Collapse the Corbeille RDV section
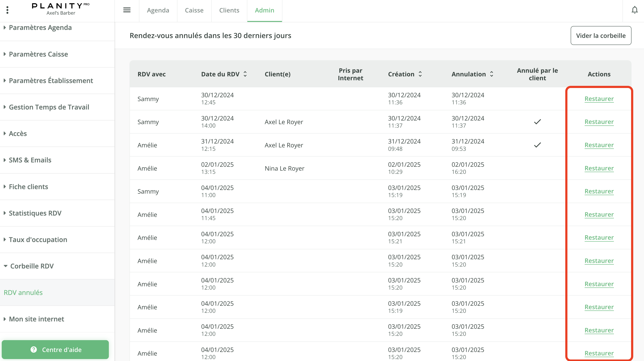 pos(32,266)
